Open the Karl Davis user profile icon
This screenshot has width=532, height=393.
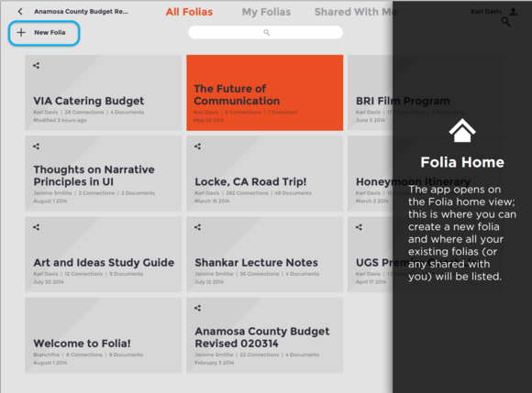[x=514, y=12]
